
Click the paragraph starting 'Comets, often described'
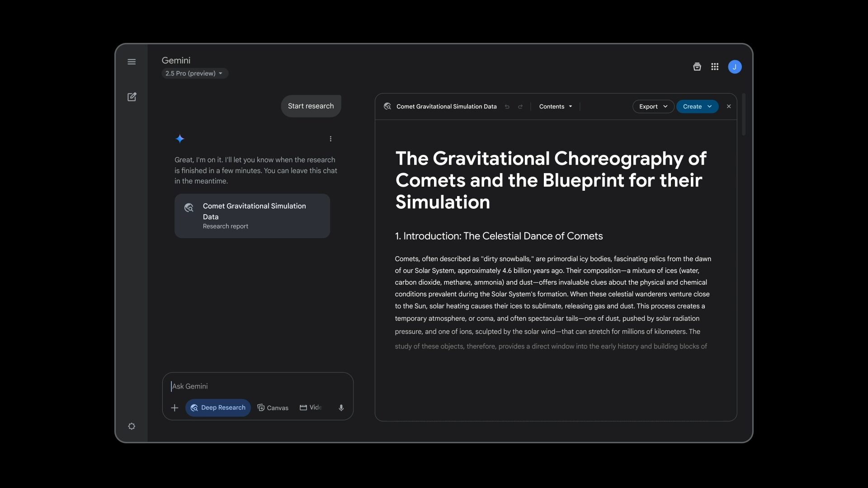pos(552,302)
